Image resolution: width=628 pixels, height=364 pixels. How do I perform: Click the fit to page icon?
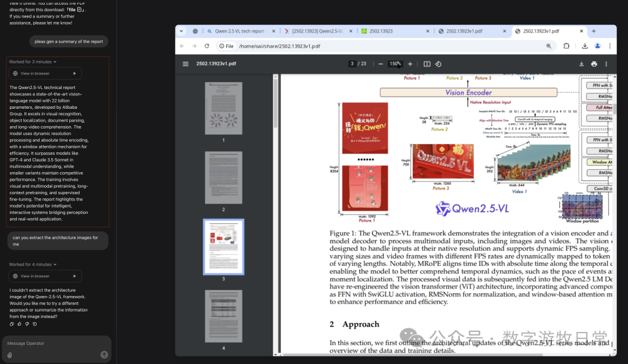pyautogui.click(x=427, y=64)
